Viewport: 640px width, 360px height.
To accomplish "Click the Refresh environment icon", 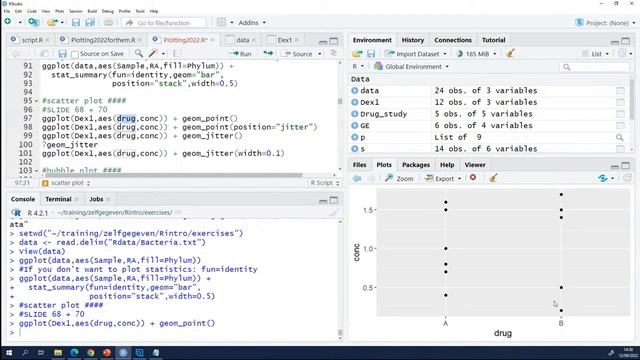I will click(622, 53).
